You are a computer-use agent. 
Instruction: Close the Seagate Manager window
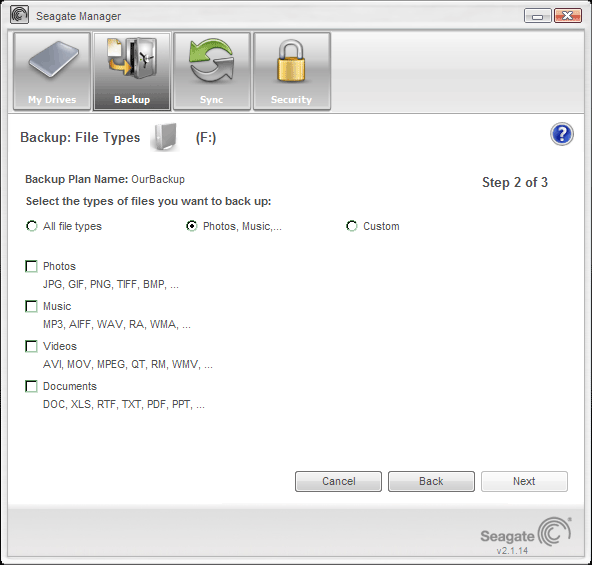pyautogui.click(x=567, y=16)
